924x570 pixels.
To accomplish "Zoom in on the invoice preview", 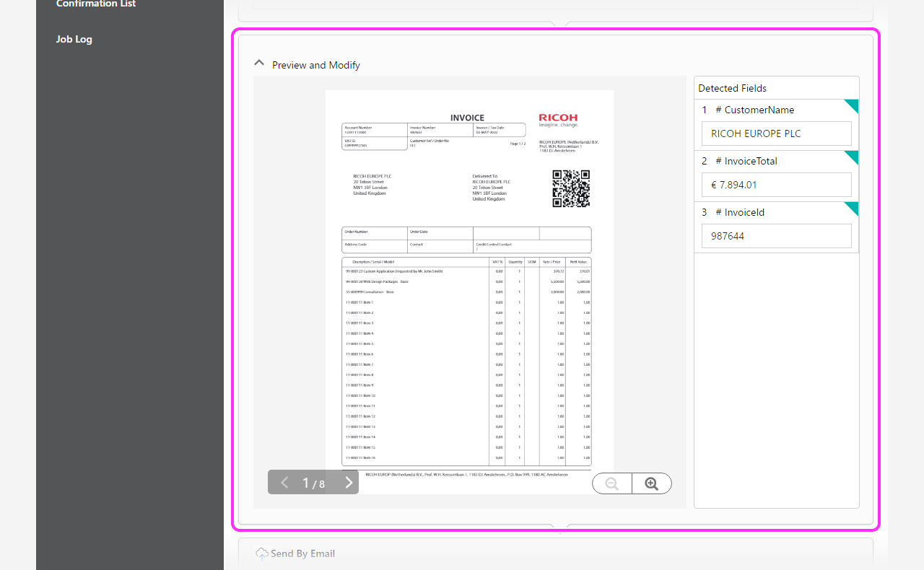I will tap(652, 484).
